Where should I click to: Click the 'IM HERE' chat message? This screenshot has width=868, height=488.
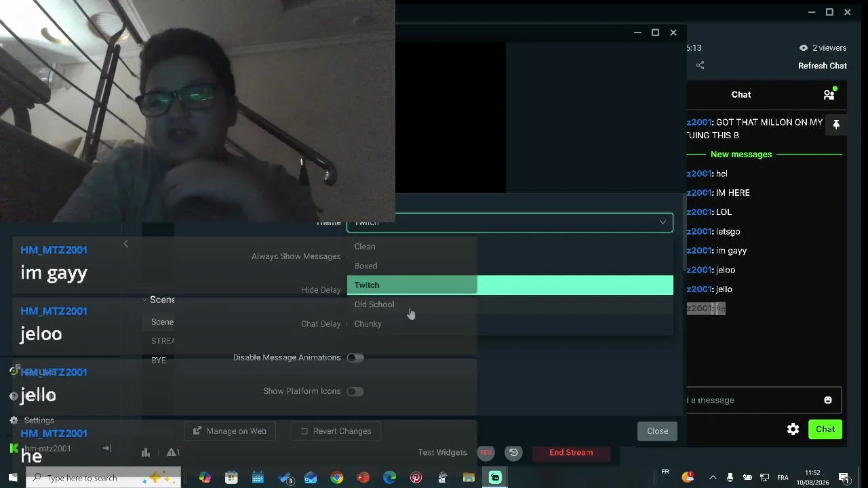point(733,193)
